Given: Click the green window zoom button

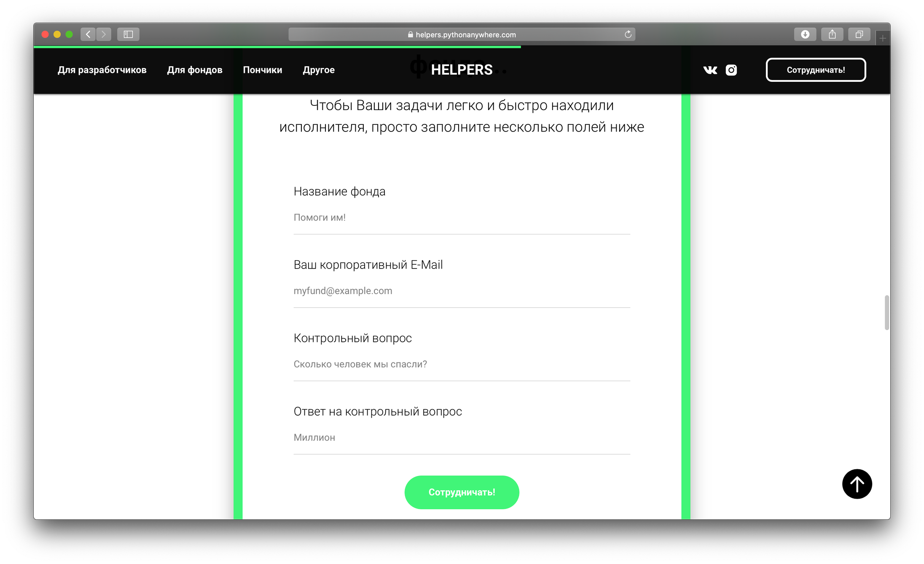Looking at the screenshot, I should [x=69, y=35].
